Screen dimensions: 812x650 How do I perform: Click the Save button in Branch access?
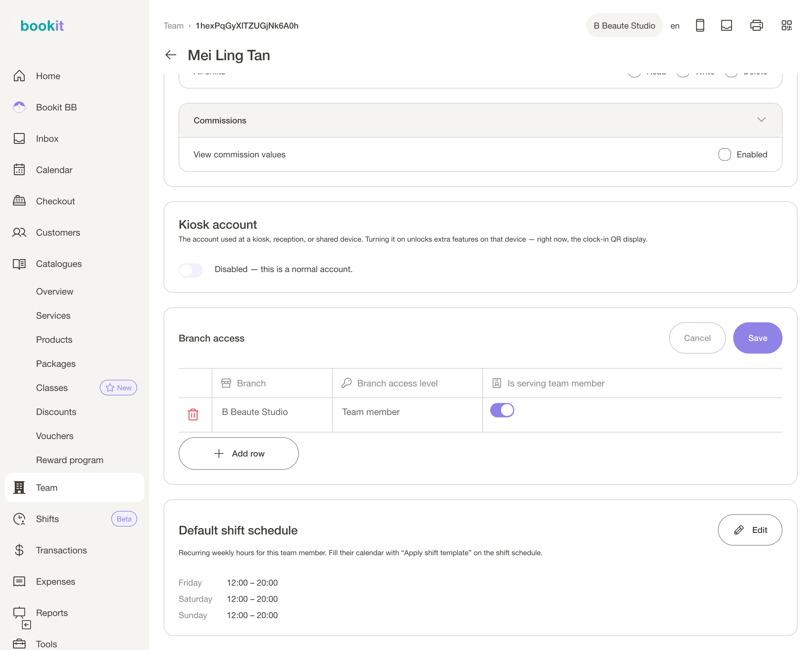click(x=757, y=338)
